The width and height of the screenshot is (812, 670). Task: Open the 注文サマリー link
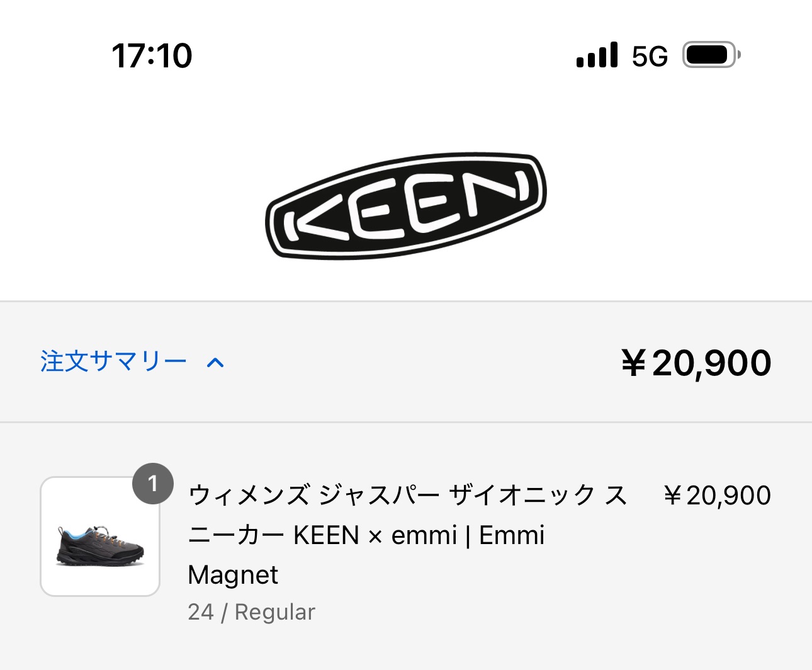(x=112, y=362)
